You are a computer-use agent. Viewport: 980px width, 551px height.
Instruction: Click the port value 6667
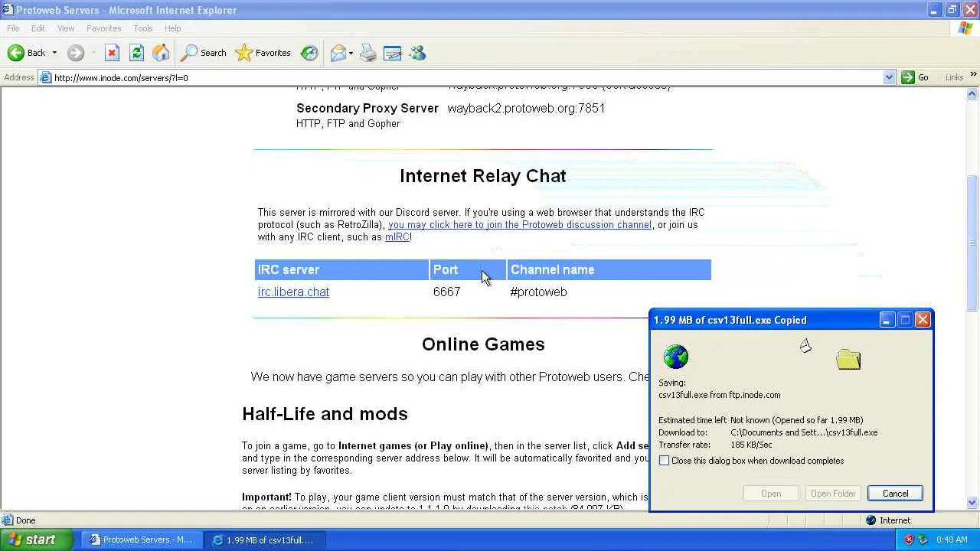coord(446,292)
